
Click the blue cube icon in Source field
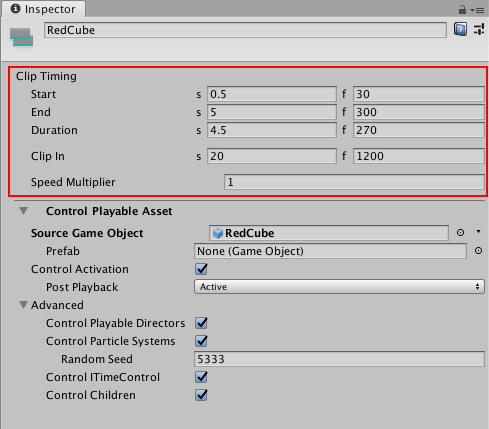click(x=218, y=233)
